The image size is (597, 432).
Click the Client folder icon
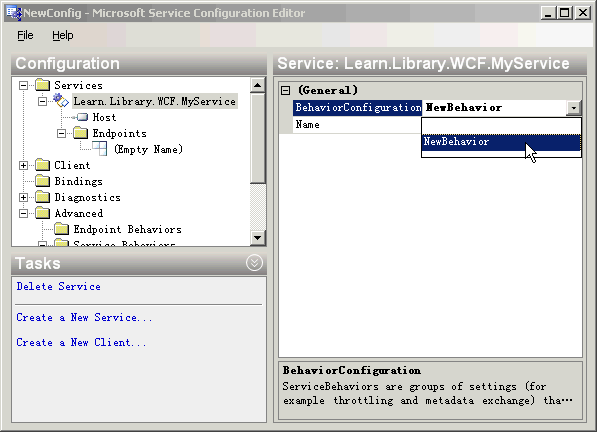pyautogui.click(x=43, y=165)
